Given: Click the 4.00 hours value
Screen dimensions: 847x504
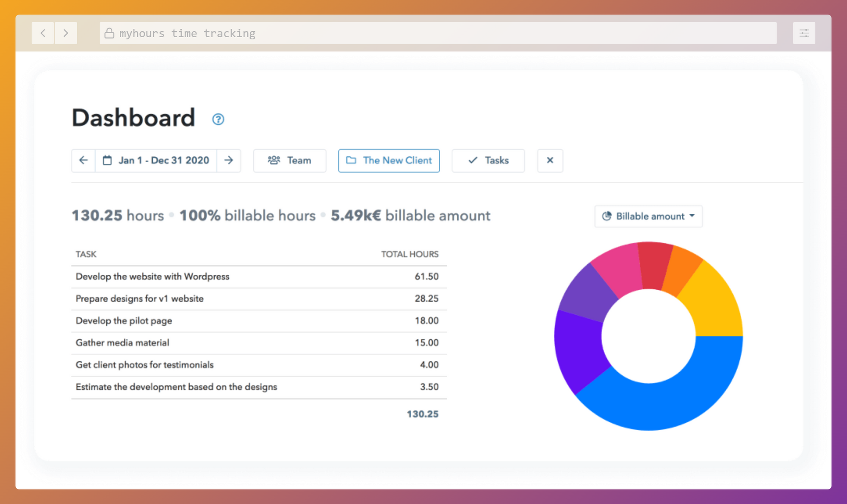Looking at the screenshot, I should (429, 365).
